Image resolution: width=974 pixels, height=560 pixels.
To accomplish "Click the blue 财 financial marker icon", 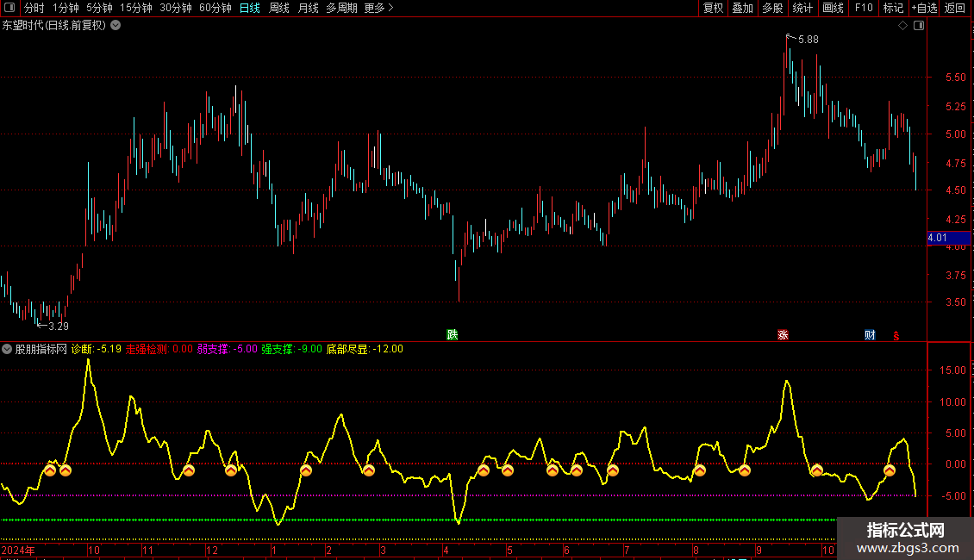I will click(870, 334).
